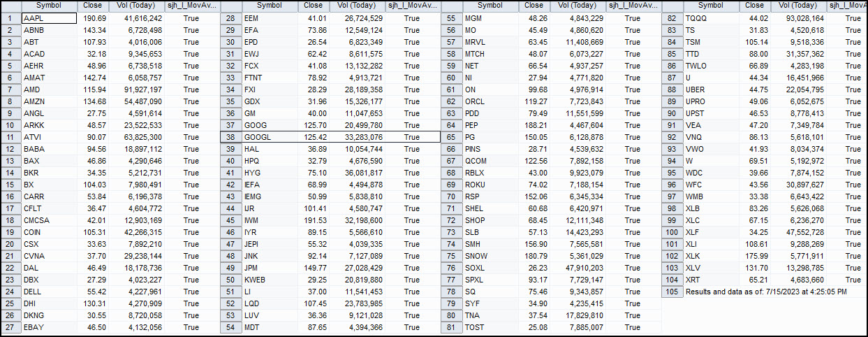
Task: Select the QCOM symbol cell
Action: point(490,161)
